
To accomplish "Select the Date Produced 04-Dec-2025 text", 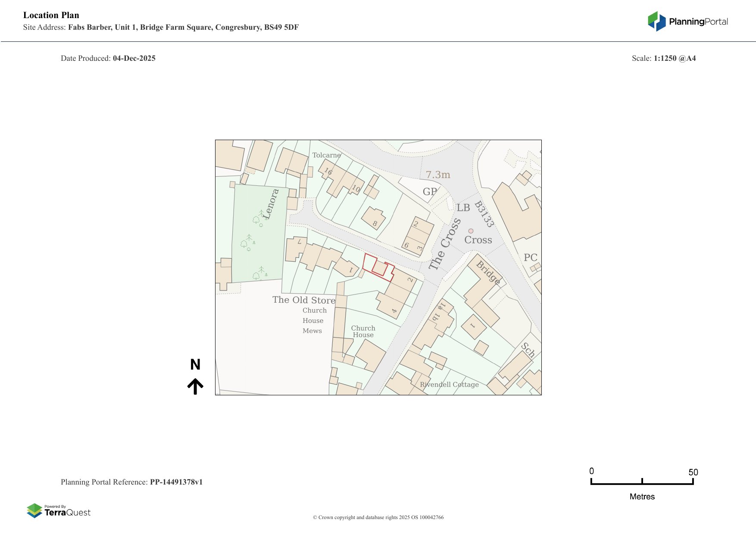I will pyautogui.click(x=108, y=58).
